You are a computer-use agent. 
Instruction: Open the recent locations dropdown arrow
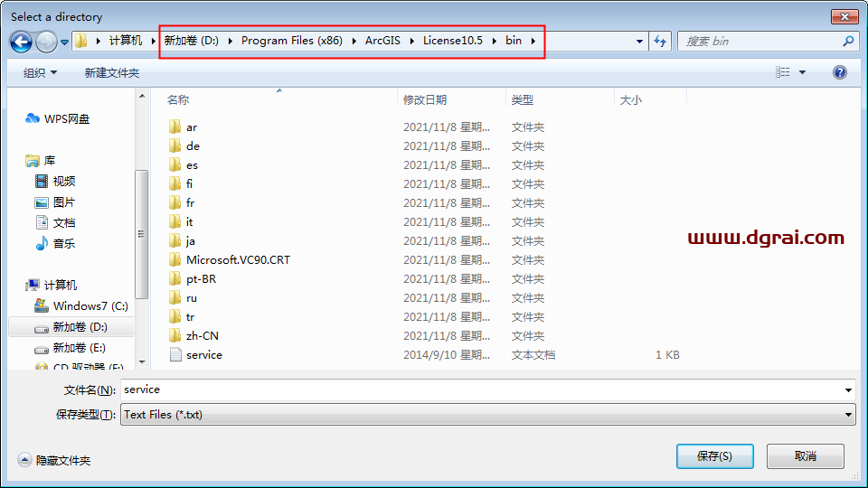(65, 42)
